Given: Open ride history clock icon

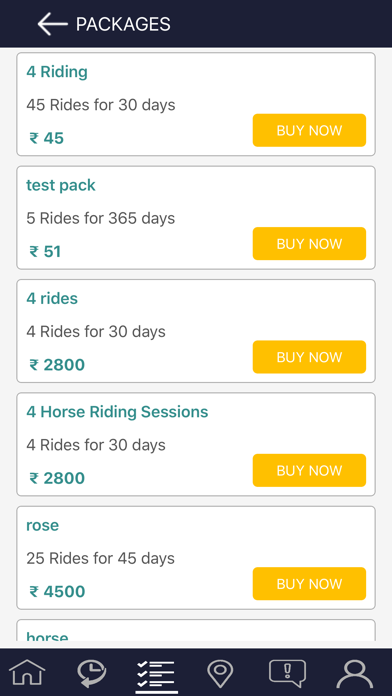Looking at the screenshot, I should tap(92, 674).
